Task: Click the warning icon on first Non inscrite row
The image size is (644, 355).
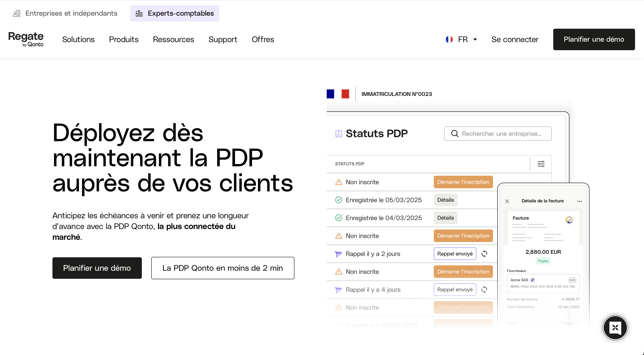Action: (x=339, y=182)
